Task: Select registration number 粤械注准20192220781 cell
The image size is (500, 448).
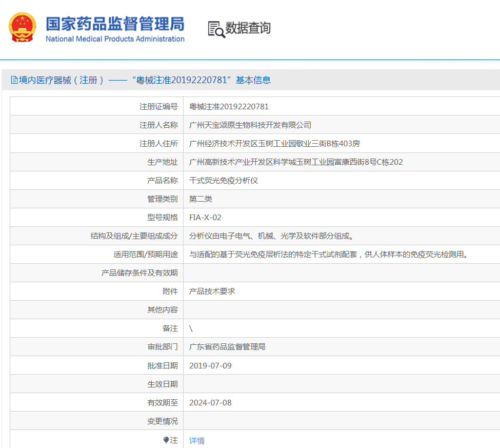Action: pos(229,107)
